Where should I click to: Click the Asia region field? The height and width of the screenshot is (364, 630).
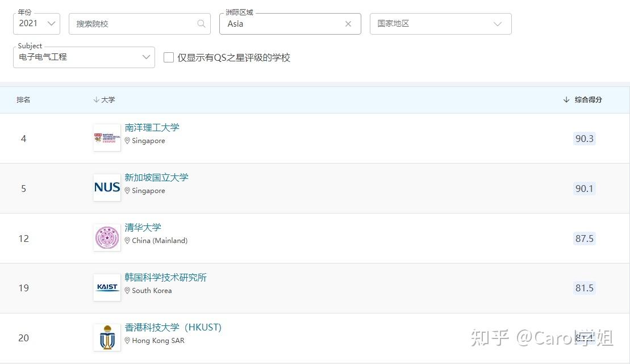tap(290, 24)
